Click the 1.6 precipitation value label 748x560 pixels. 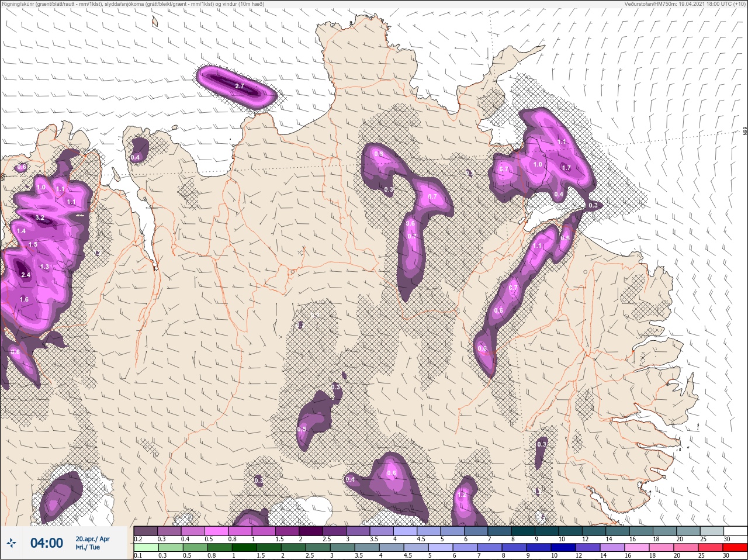point(24,299)
